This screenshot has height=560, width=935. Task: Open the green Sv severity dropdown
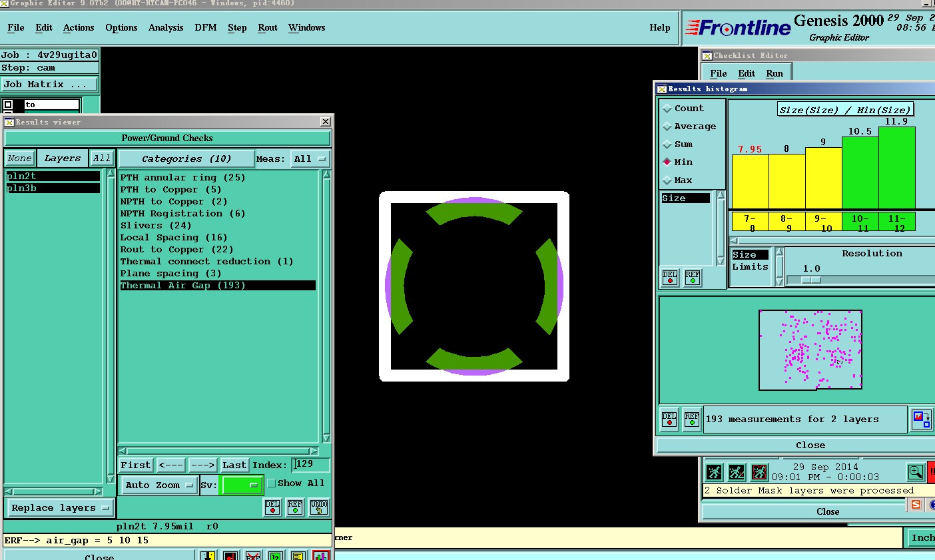pos(242,485)
